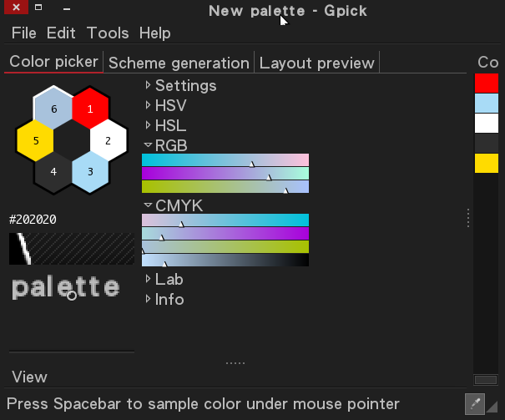
Task: Click the CMYK yellow slider
Action: tap(225, 246)
